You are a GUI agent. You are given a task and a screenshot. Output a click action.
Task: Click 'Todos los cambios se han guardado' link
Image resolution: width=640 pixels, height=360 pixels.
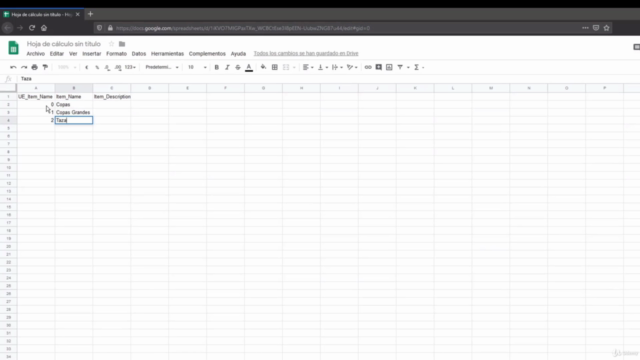[x=306, y=53]
